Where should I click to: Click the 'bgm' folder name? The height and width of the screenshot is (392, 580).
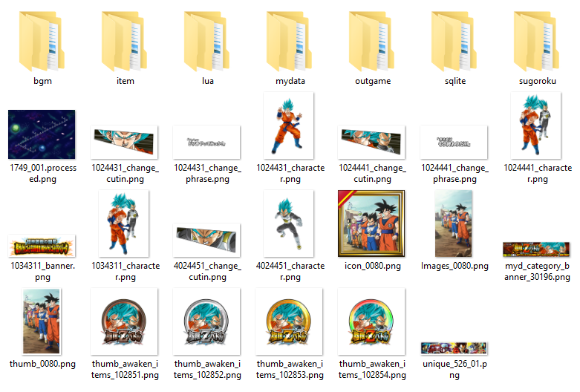click(x=42, y=82)
